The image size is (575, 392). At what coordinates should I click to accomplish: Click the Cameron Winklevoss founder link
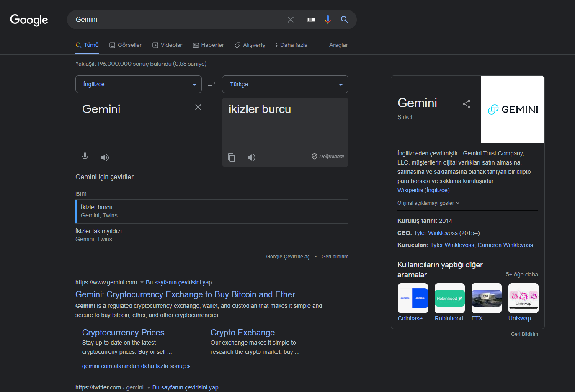point(505,245)
